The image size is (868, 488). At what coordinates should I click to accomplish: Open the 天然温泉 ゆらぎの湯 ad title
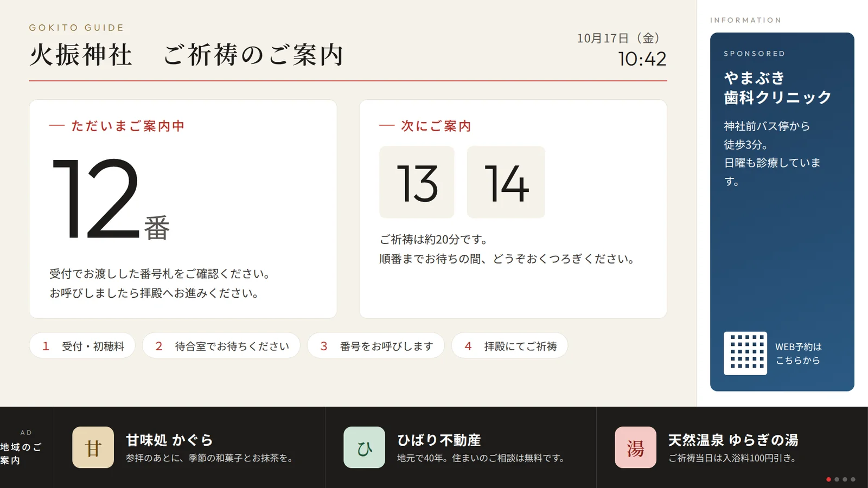coord(733,440)
